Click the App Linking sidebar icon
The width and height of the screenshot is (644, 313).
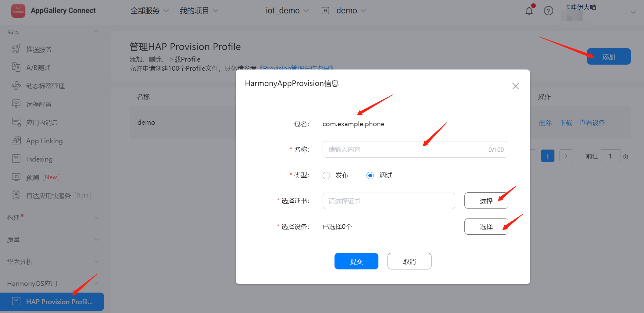coord(16,140)
